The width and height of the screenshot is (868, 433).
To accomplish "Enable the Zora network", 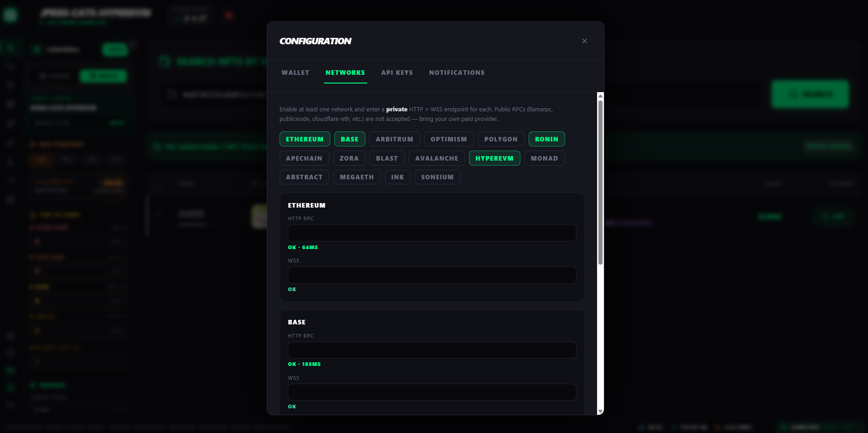I will coord(349,158).
